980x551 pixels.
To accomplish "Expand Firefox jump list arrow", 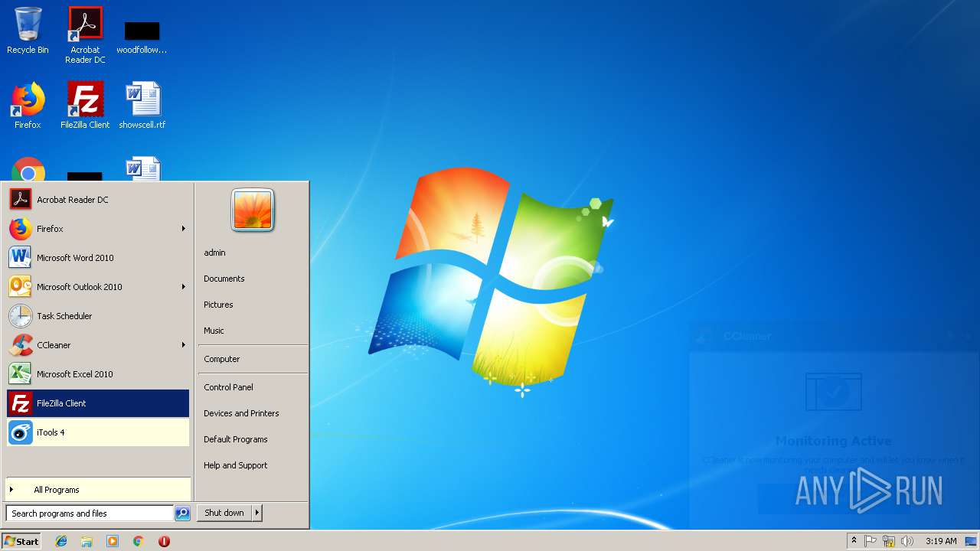I will [183, 229].
